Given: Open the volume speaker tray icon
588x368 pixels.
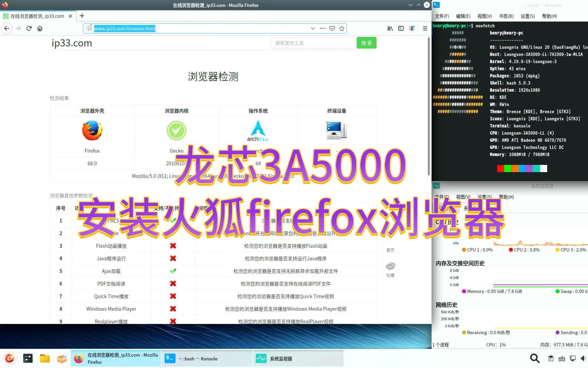Looking at the screenshot, I should [x=583, y=358].
